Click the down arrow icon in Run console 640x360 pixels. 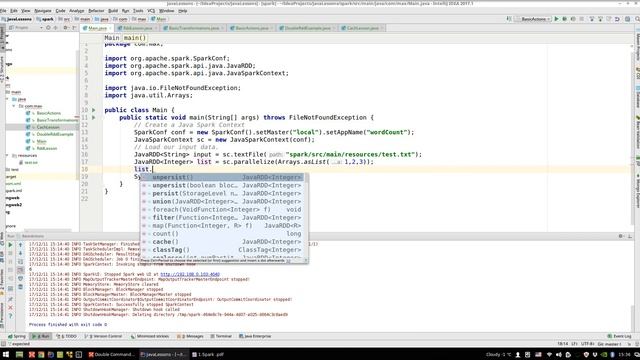20,253
